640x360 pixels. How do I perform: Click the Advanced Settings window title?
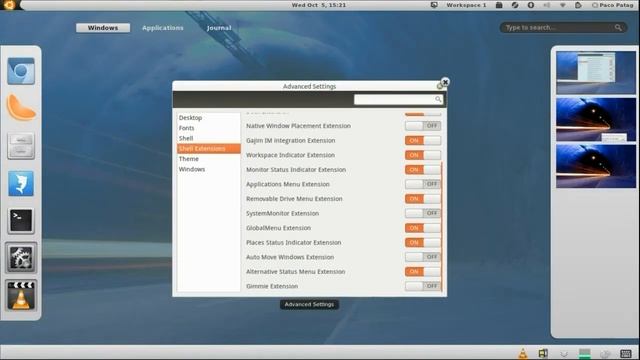pos(309,86)
